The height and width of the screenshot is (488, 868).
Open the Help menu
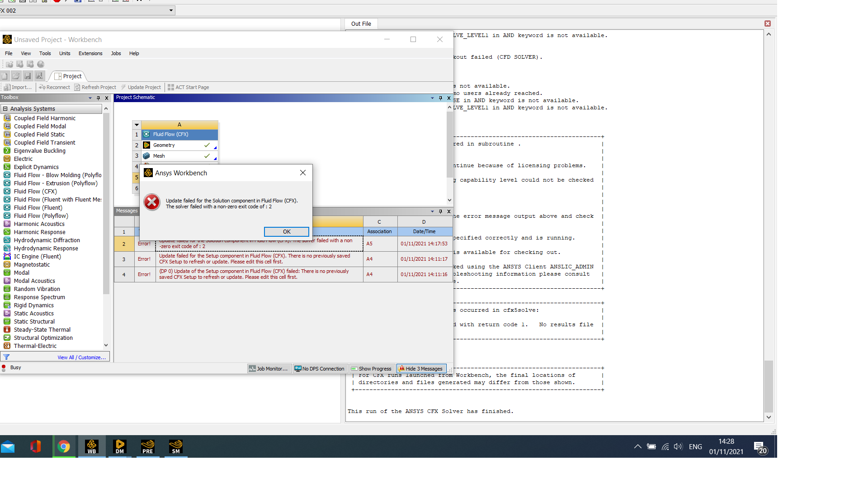(x=134, y=53)
